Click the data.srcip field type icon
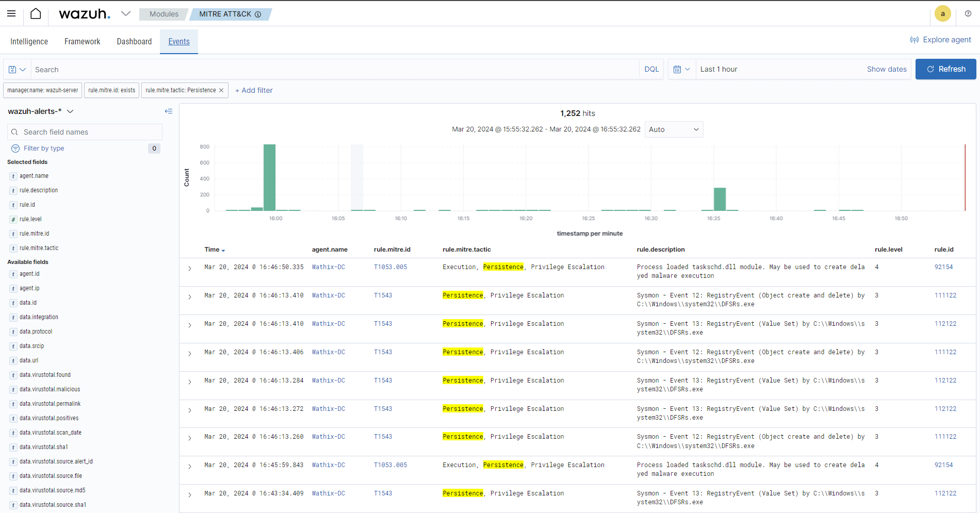The height and width of the screenshot is (513, 980). pyautogui.click(x=13, y=346)
